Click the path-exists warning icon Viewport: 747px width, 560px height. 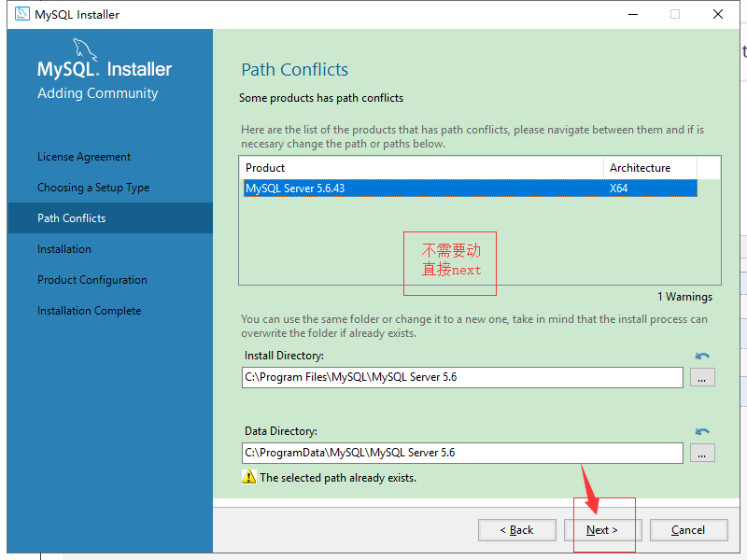[248, 477]
